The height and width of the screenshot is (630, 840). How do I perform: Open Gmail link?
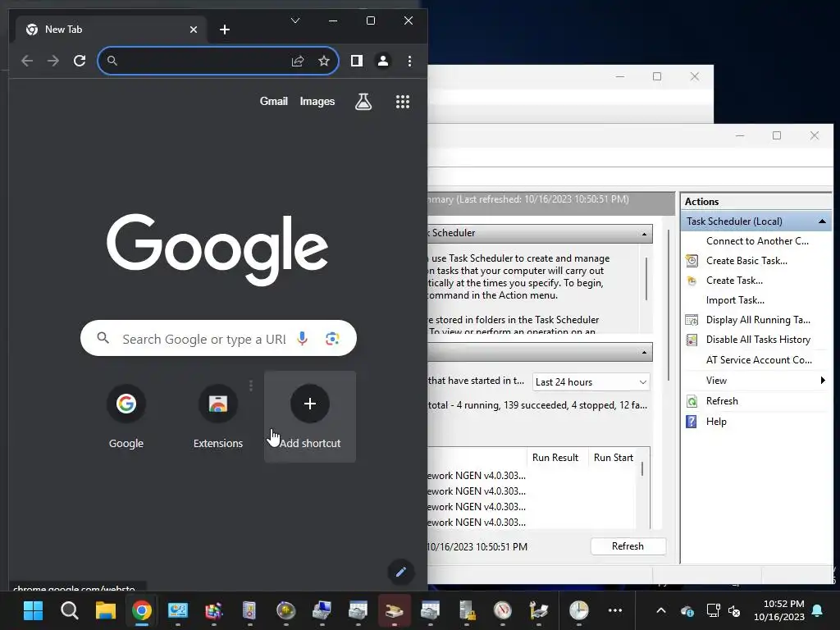[x=274, y=101]
